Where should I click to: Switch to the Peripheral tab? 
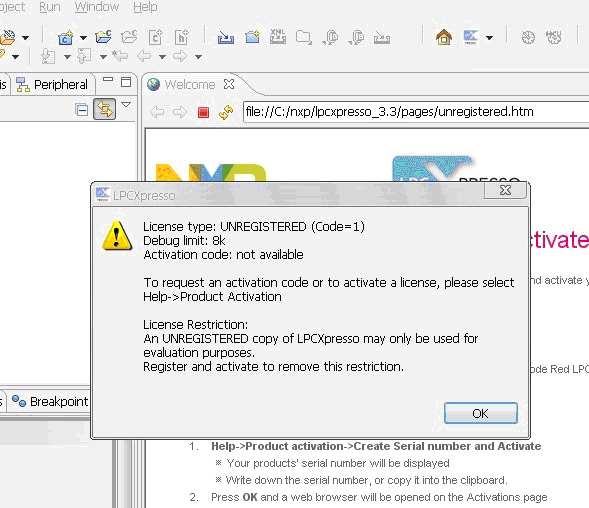pos(53,85)
